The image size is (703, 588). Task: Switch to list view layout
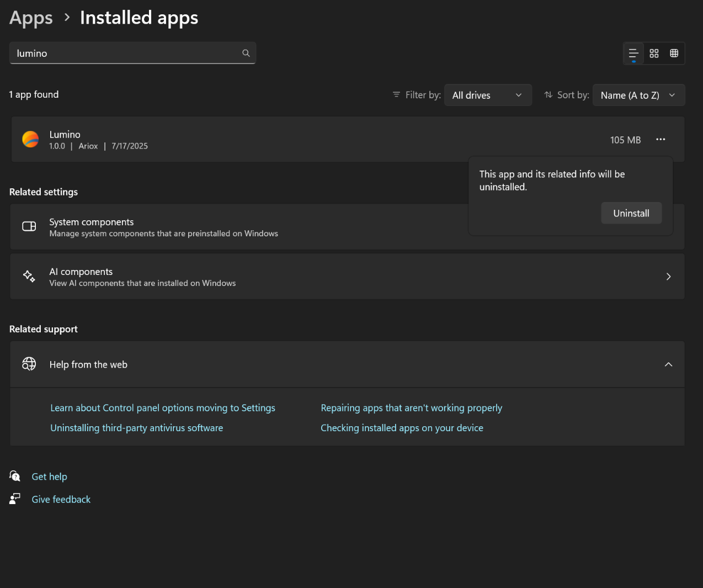(x=633, y=54)
